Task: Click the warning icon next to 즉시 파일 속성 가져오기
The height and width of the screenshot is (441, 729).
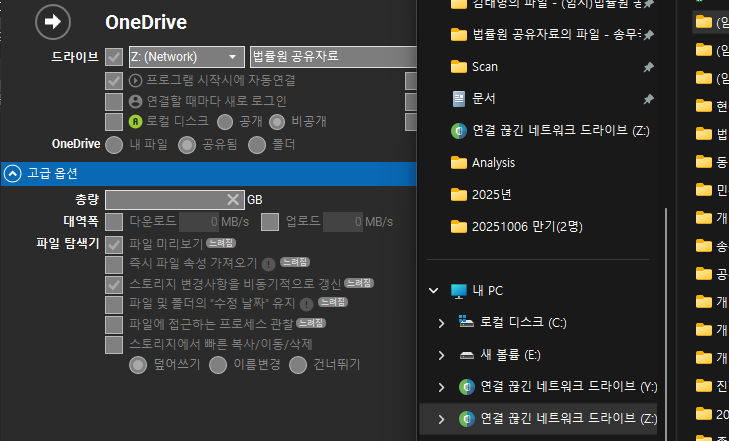Action: pyautogui.click(x=268, y=265)
